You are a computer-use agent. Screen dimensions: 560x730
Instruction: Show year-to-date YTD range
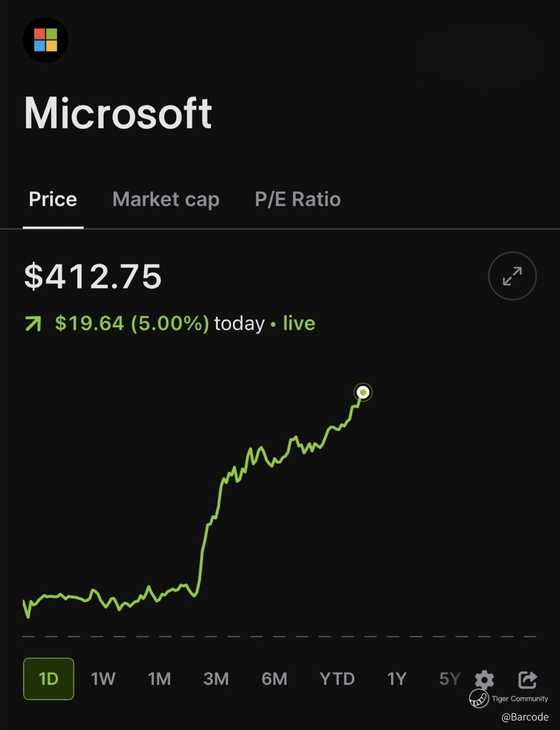(337, 679)
